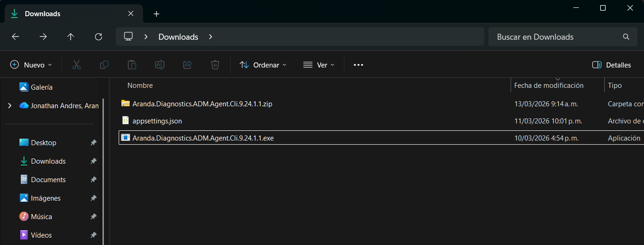Refresh the current folder view
644x245 pixels.
98,37
